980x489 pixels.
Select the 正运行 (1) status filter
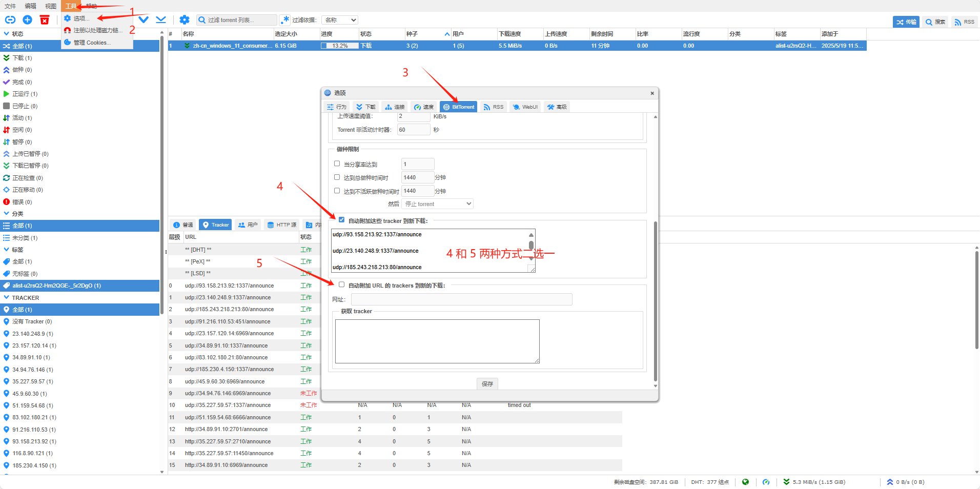coord(80,94)
